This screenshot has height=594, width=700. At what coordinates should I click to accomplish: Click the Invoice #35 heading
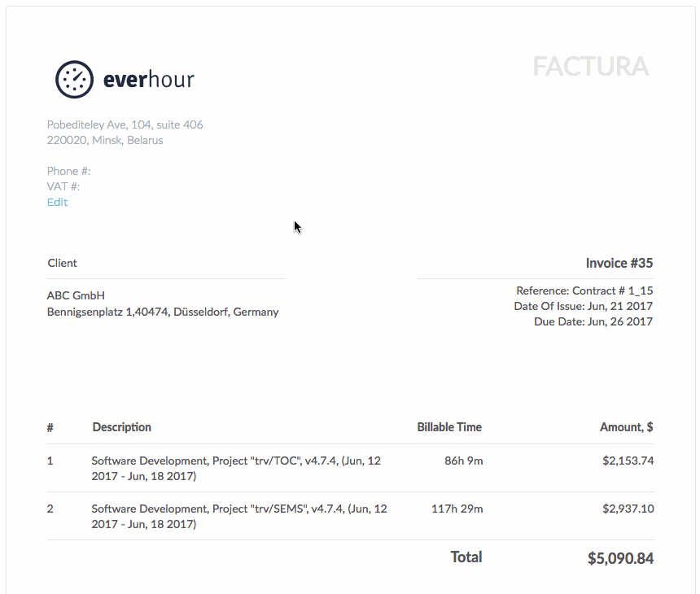tap(619, 264)
